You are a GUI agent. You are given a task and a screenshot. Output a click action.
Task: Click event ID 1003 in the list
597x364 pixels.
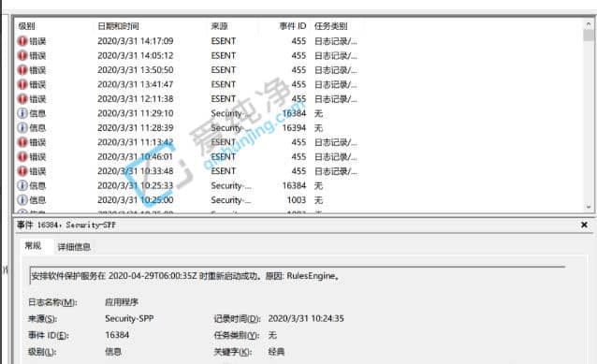(x=297, y=200)
